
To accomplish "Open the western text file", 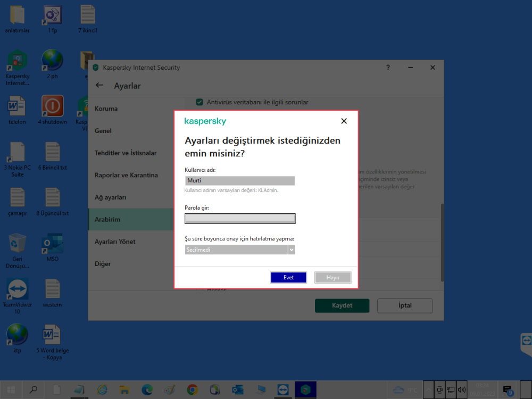I will click(52, 293).
